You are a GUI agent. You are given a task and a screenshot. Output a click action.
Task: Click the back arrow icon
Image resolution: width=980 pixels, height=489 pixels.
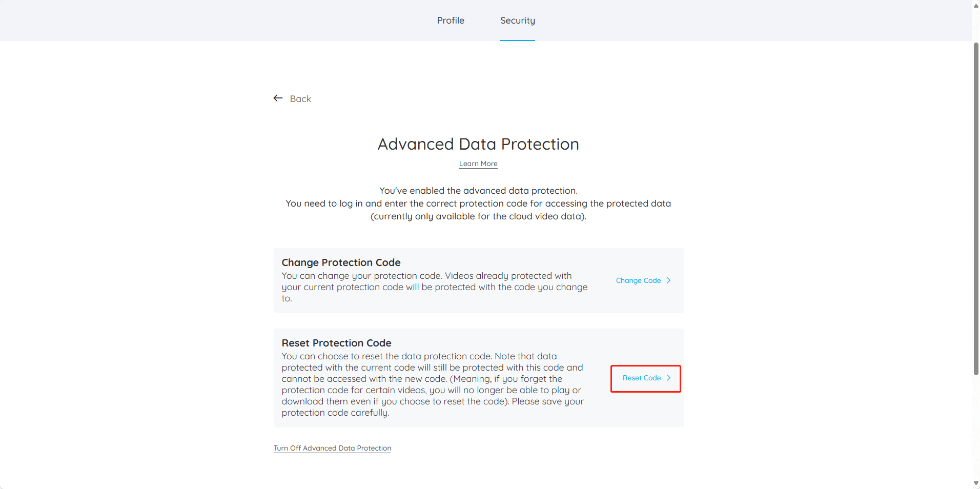pyautogui.click(x=278, y=98)
